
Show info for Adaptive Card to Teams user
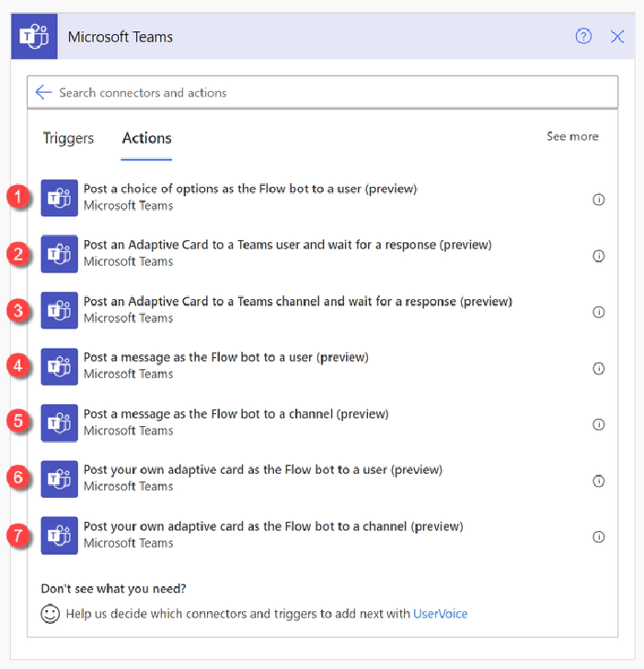click(x=599, y=256)
